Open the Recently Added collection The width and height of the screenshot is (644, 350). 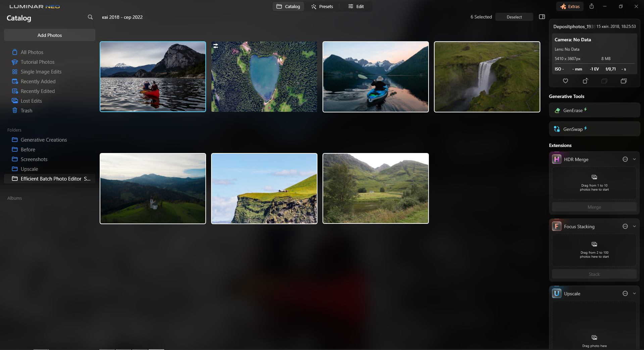(x=38, y=82)
